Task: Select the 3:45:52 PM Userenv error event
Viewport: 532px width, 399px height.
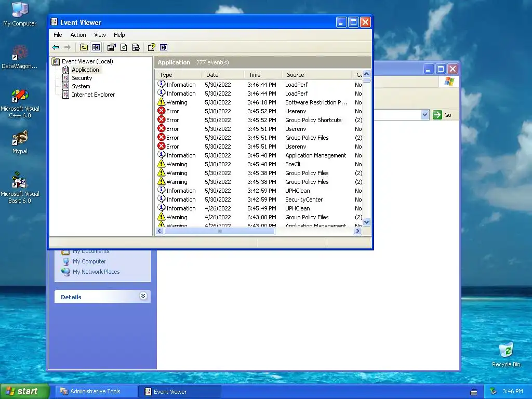Action: [260, 111]
